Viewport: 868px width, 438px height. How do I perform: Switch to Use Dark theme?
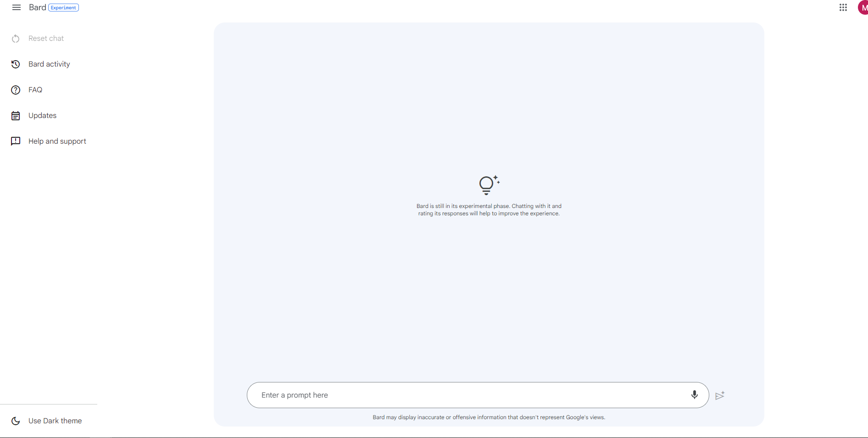coord(55,421)
